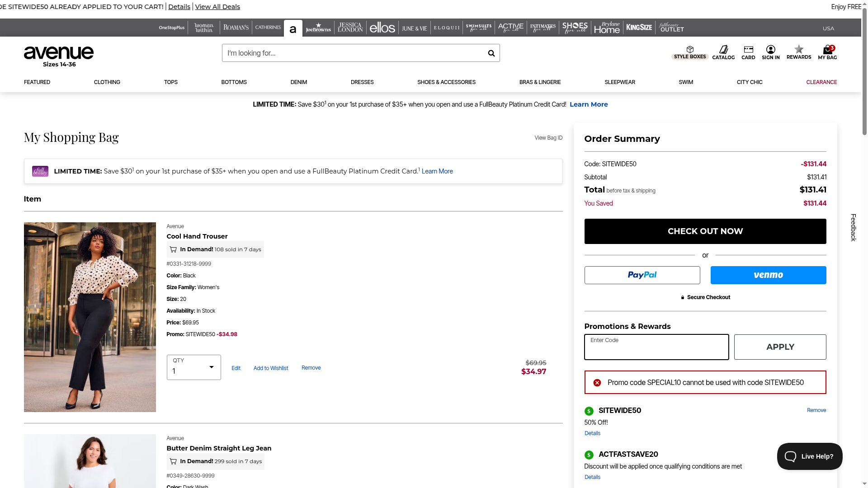
Task: Open the Clearance menu item
Action: tap(821, 82)
